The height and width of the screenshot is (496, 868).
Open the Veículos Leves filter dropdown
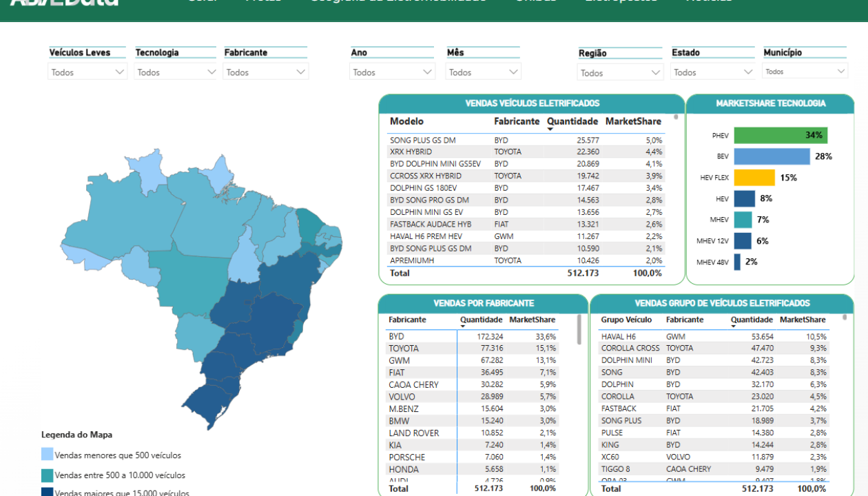pyautogui.click(x=120, y=72)
